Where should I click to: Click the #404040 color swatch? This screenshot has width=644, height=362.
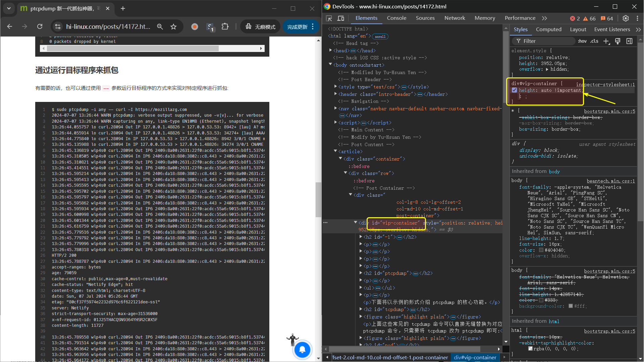(x=541, y=250)
